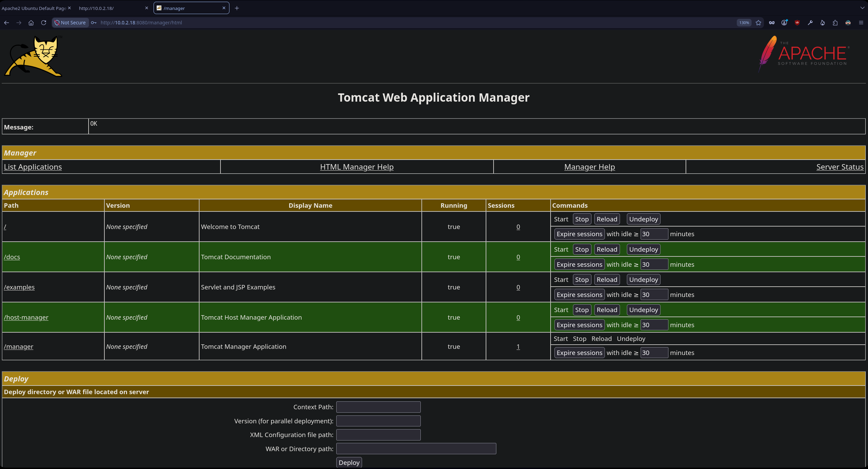Click the List Applications link
The width and height of the screenshot is (868, 469).
33,167
